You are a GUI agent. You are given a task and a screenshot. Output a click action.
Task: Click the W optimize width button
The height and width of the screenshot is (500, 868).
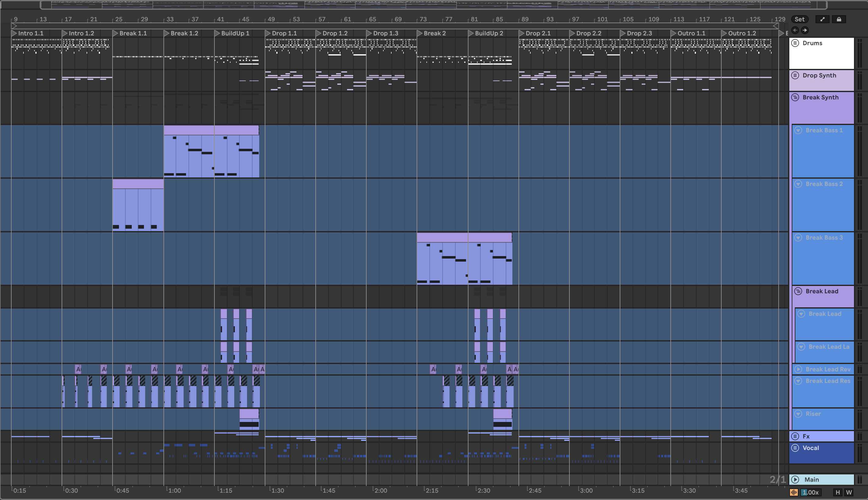click(x=849, y=492)
